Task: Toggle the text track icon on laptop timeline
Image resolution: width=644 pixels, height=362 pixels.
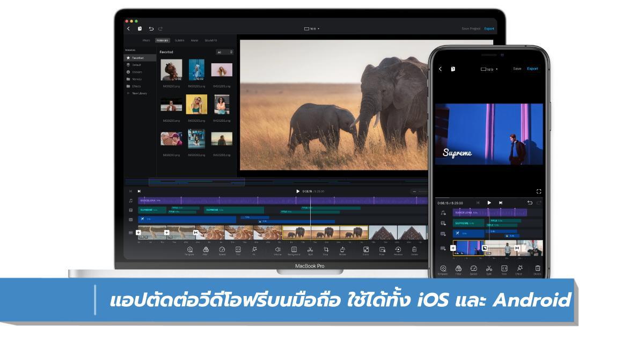Action: coord(130,210)
